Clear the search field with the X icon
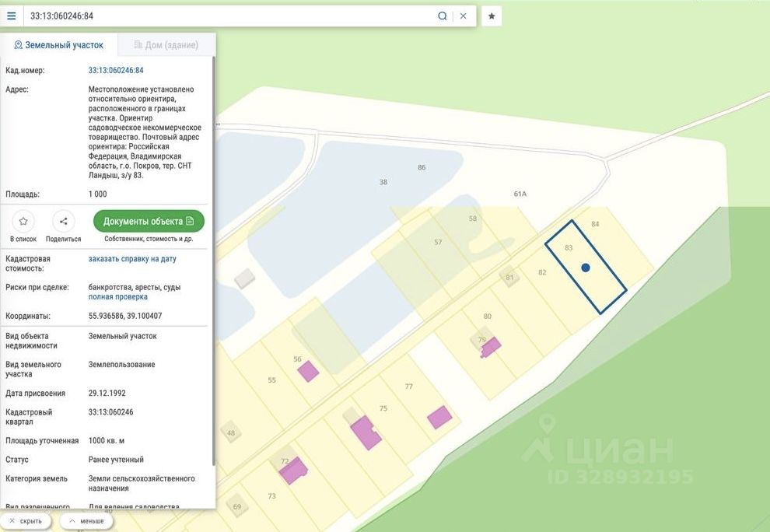The image size is (770, 532). 464,16
